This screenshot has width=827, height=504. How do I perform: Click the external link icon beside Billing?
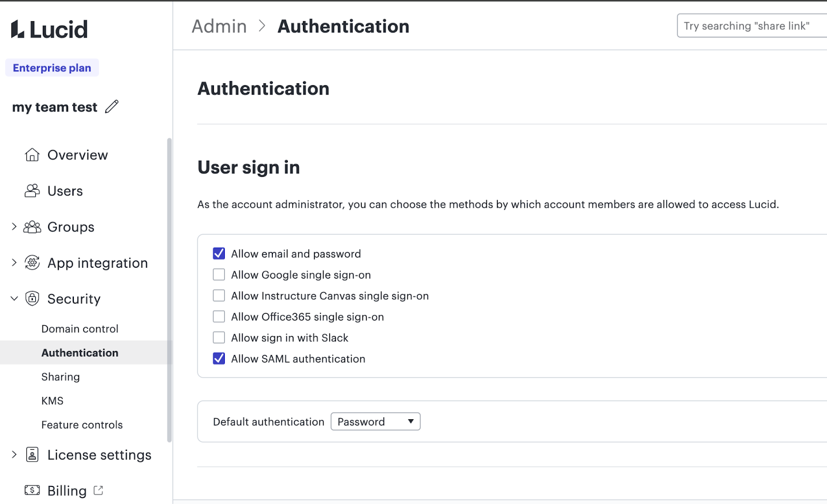coord(98,490)
